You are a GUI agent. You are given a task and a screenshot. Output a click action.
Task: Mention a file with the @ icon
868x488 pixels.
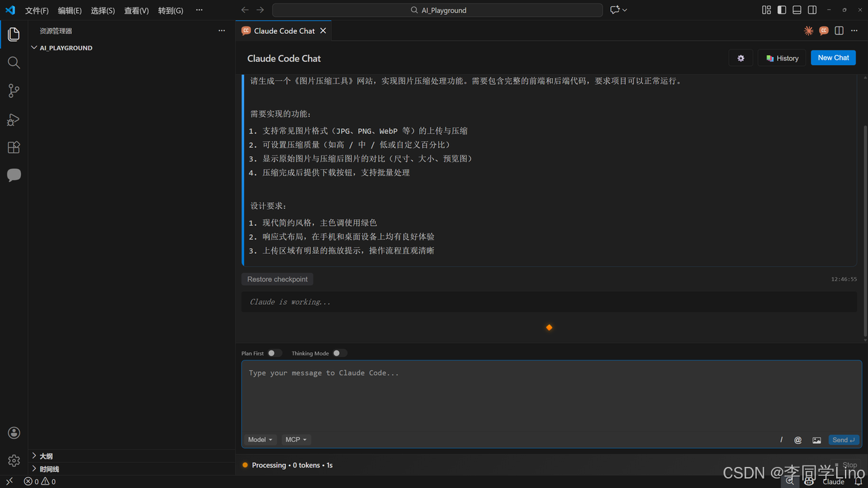798,440
